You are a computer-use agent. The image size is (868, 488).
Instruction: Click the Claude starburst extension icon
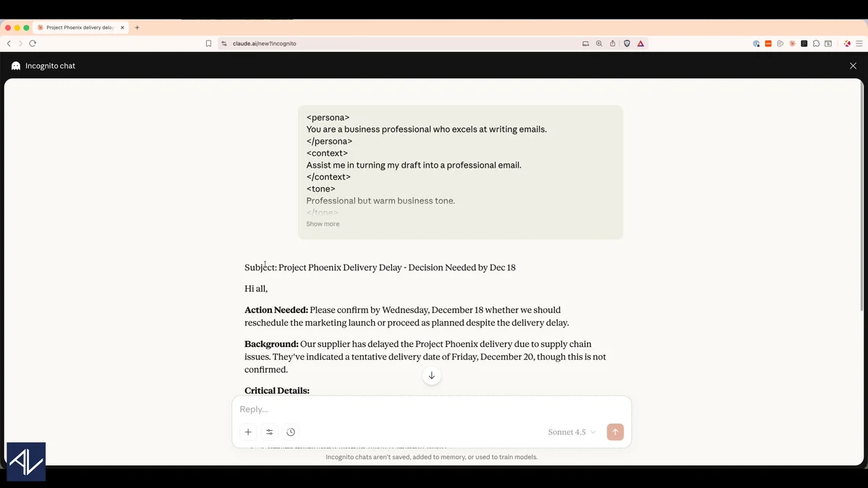pyautogui.click(x=792, y=43)
